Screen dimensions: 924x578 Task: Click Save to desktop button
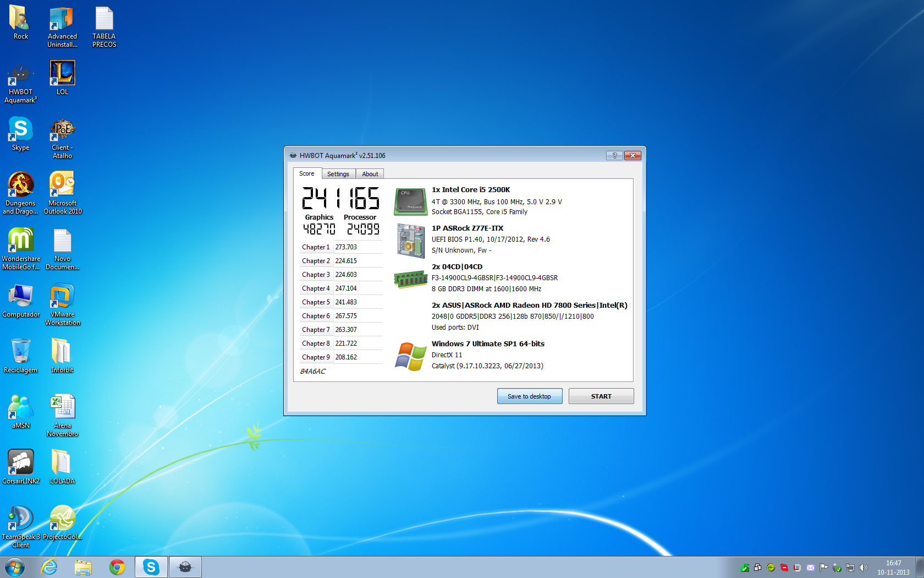[x=530, y=396]
